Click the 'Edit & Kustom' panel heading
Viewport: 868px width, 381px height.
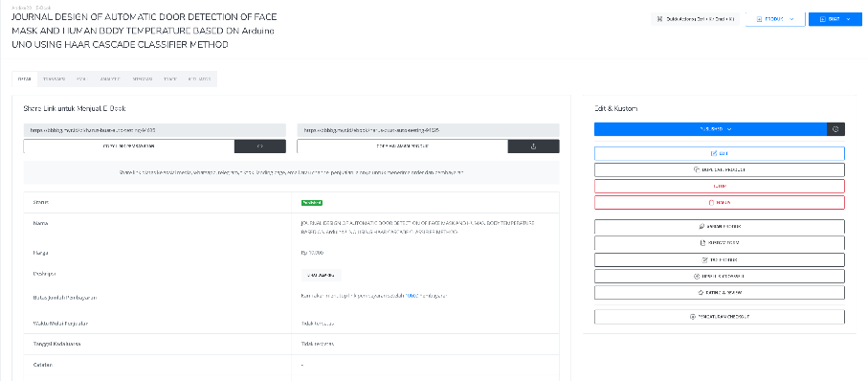coord(615,108)
